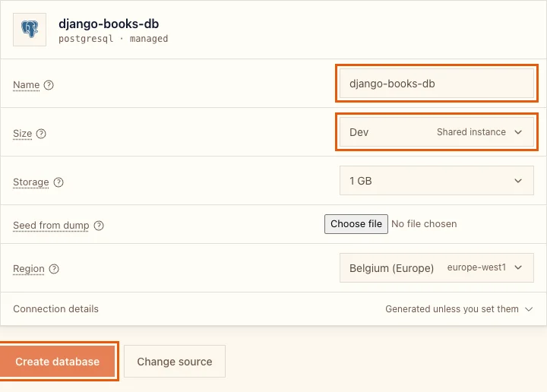Click the Name field label
The image size is (547, 392).
[26, 85]
